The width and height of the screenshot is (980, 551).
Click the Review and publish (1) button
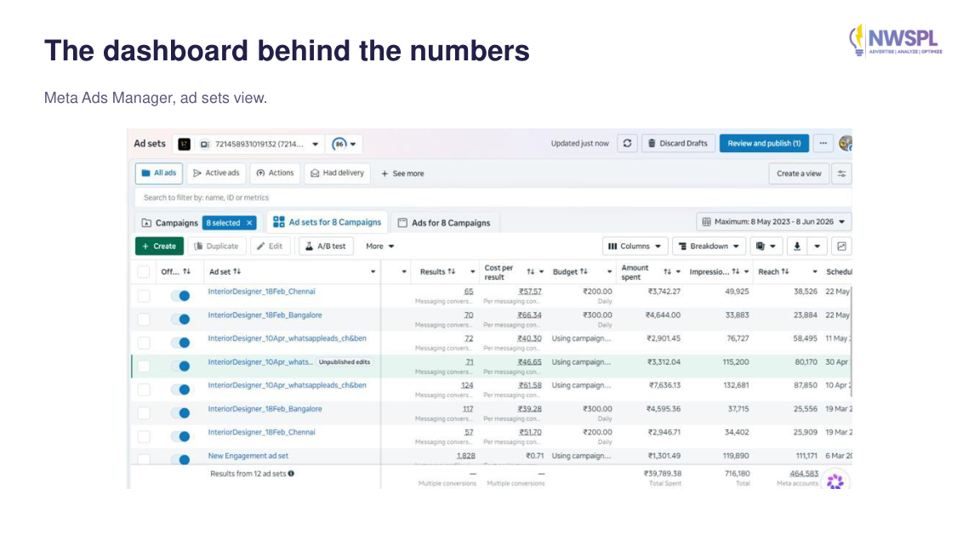tap(764, 144)
